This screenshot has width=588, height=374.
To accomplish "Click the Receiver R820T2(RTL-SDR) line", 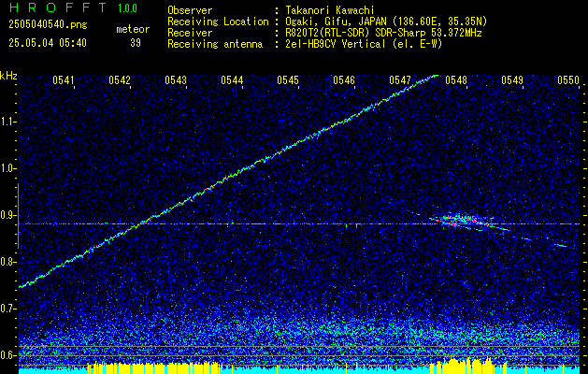I will pos(383,33).
